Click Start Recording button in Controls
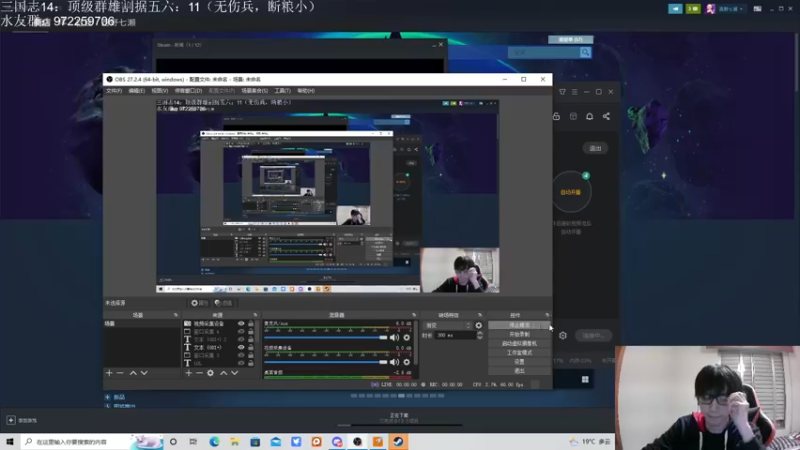Image resolution: width=800 pixels, height=450 pixels. [x=519, y=334]
